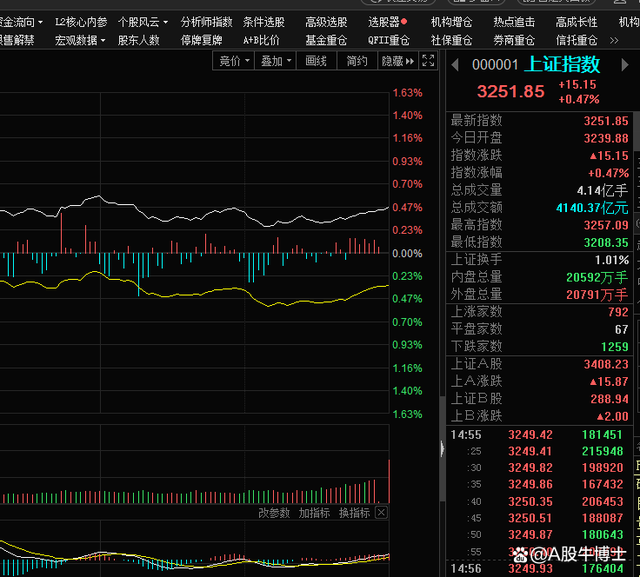This screenshot has width=640, height=577.
Task: Click the fullscreen expand chart icon
Action: (429, 61)
